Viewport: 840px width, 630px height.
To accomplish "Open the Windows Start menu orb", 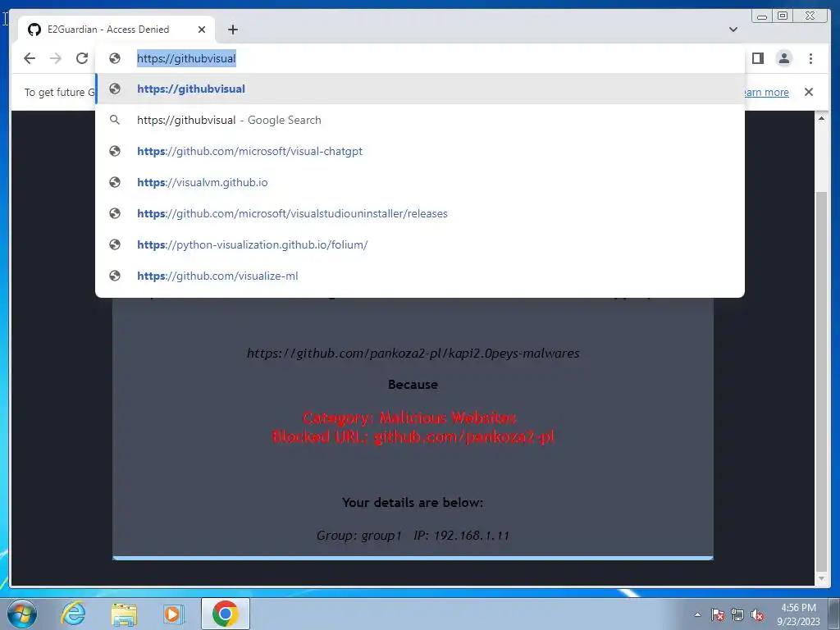I will 21,614.
